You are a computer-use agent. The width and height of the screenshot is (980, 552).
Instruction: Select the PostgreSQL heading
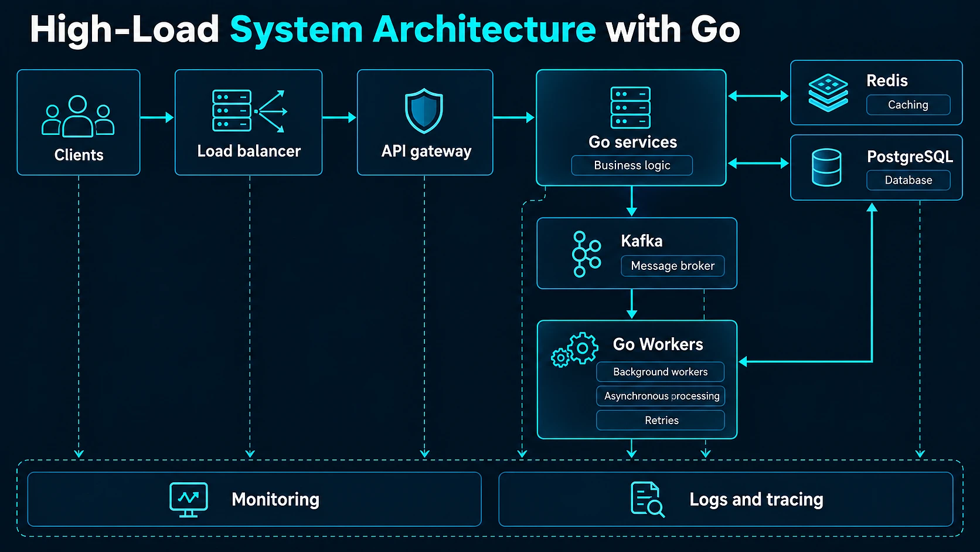pos(910,157)
